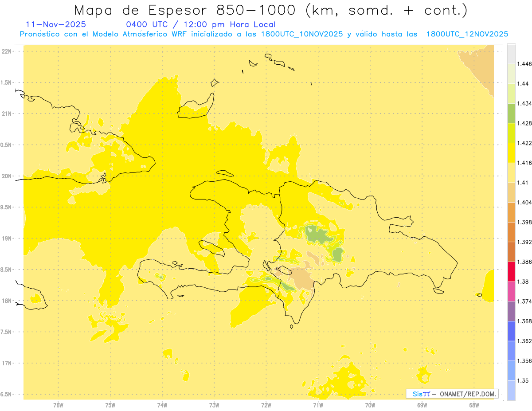Click colorbar value 1.44
Viewport: 532px width, 411px height.
click(523, 84)
